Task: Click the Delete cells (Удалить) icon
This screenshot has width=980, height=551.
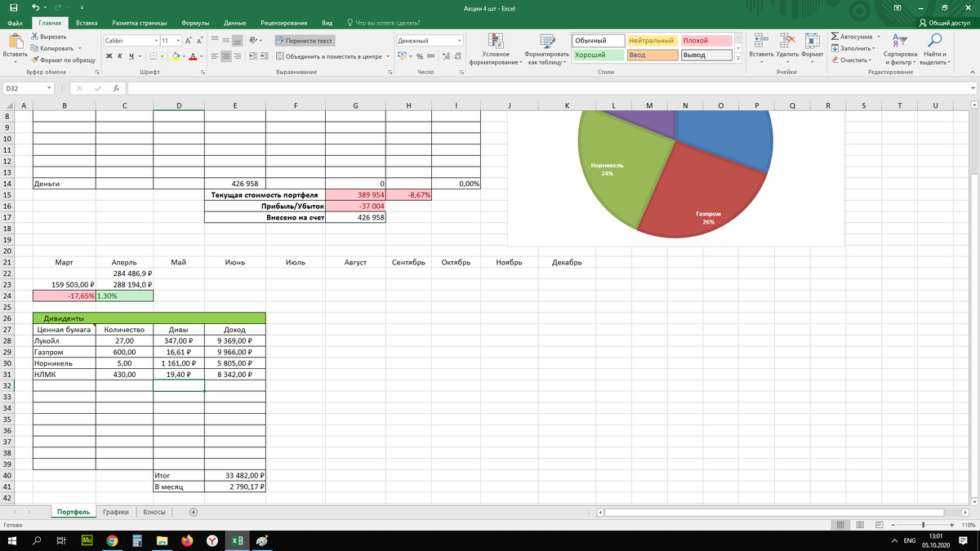Action: pos(787,42)
